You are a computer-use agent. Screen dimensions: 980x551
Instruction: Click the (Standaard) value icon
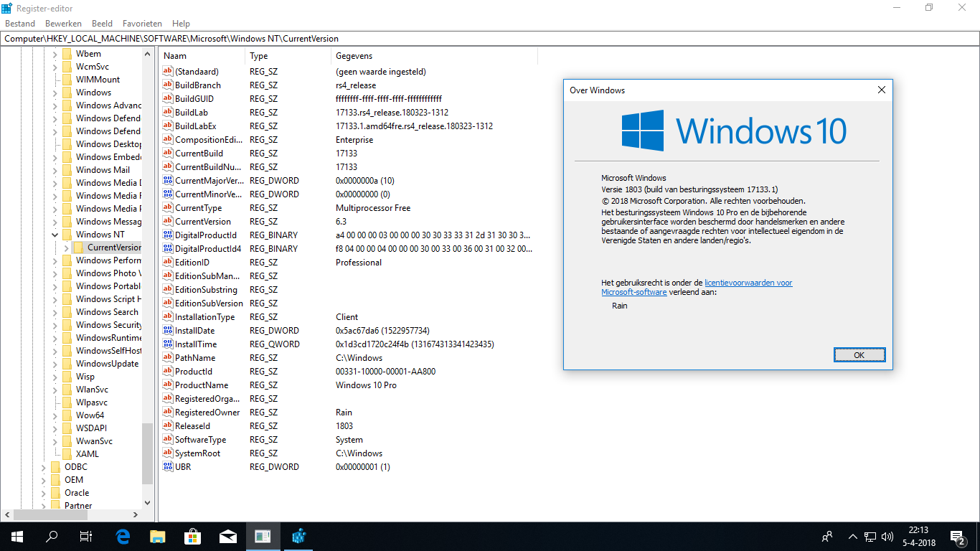tap(168, 72)
